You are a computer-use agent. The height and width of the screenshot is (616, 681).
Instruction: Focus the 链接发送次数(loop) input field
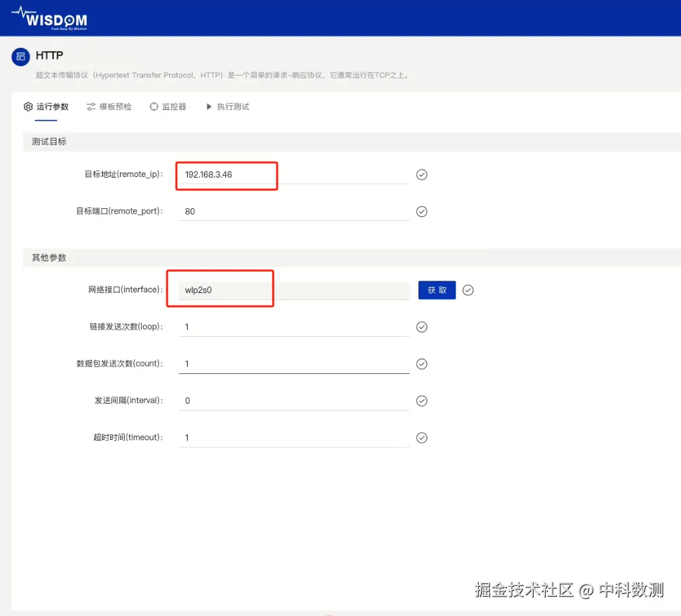point(294,327)
